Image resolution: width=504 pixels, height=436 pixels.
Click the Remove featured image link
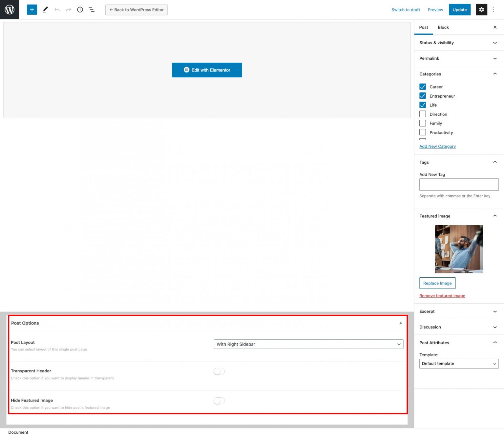(442, 295)
